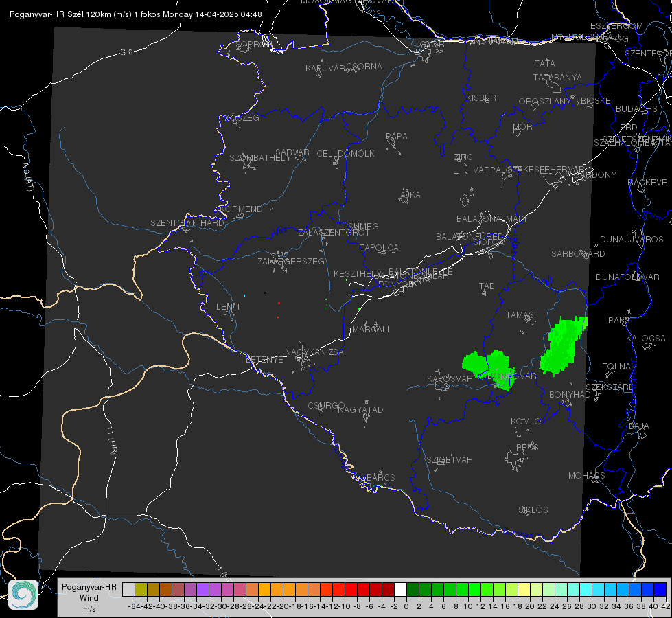Click the KAPOSVÁR label

[450, 378]
